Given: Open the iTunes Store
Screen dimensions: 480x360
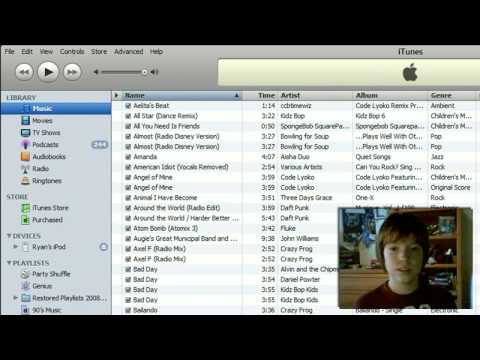Looking at the screenshot, I should click(x=50, y=208).
